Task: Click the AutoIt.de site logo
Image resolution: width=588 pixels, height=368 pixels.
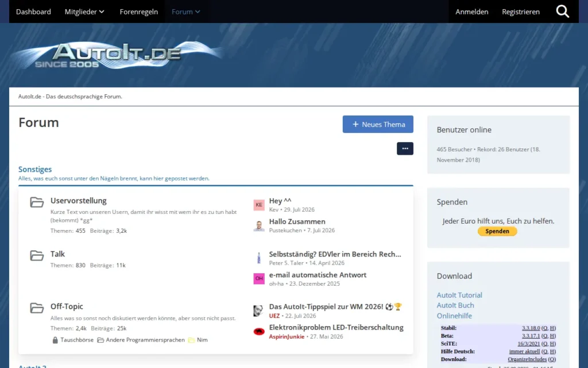Action: click(x=116, y=55)
